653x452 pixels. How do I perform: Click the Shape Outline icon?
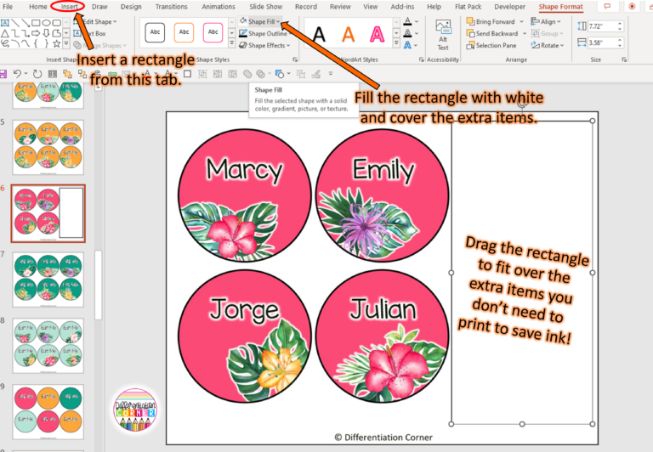[x=243, y=33]
